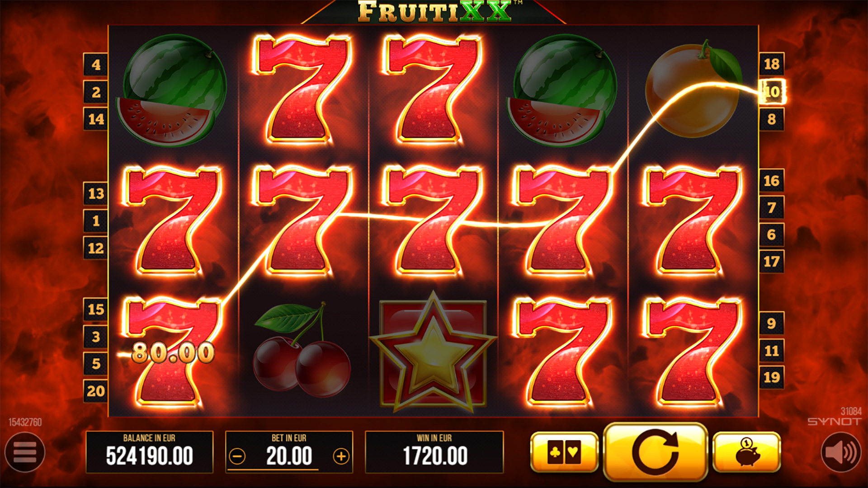This screenshot has height=488, width=868.
Task: Select payline number 19 marker
Action: (x=772, y=377)
